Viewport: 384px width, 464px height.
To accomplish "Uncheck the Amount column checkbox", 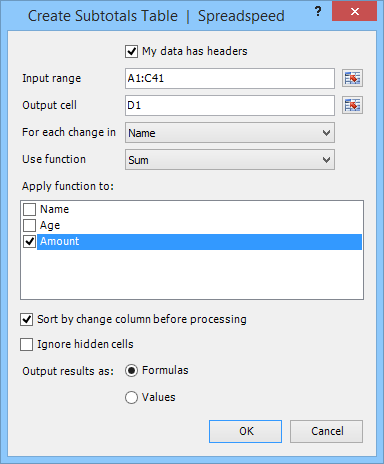I will tap(29, 241).
